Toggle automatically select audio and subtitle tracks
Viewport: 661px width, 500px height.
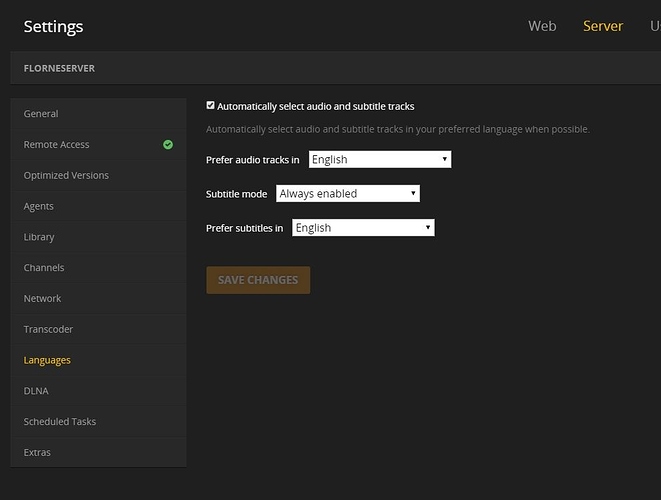pos(210,105)
